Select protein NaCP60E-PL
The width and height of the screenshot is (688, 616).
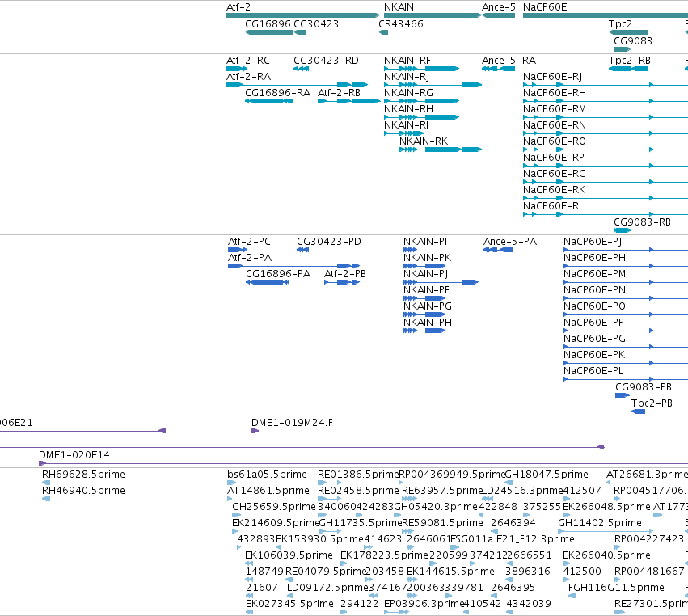coord(626,379)
